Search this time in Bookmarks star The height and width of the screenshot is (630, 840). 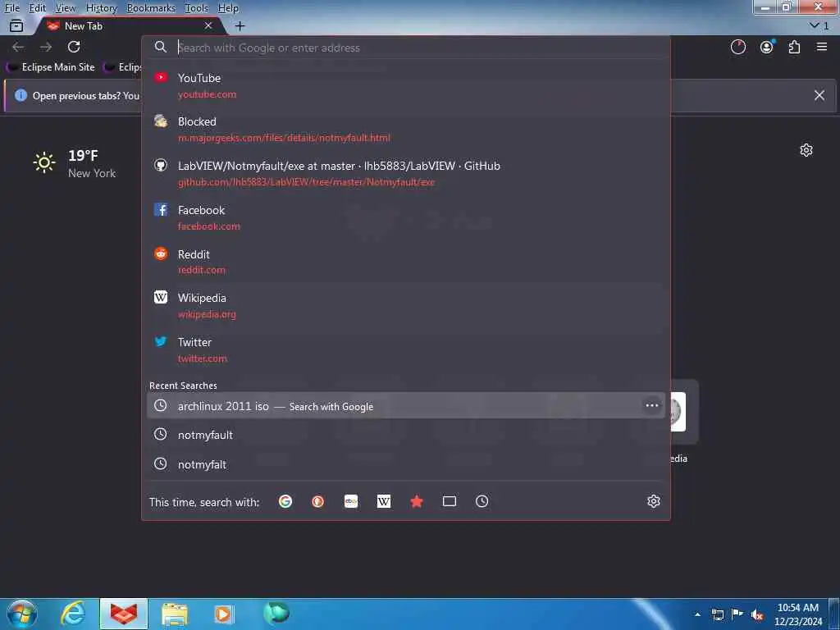click(x=417, y=501)
